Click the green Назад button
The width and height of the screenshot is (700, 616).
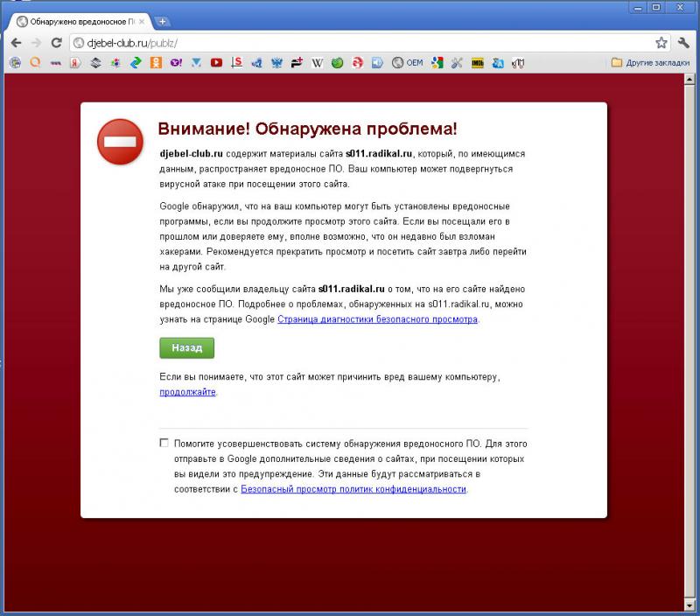(x=186, y=347)
